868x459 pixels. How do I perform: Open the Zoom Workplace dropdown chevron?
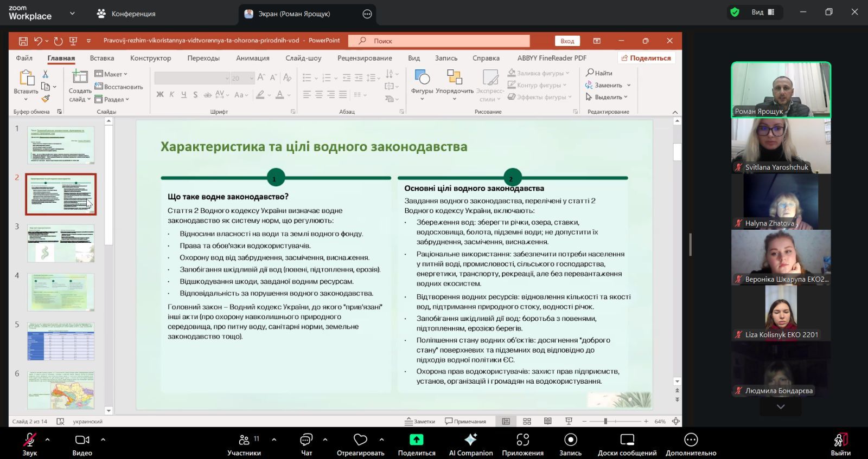(72, 13)
